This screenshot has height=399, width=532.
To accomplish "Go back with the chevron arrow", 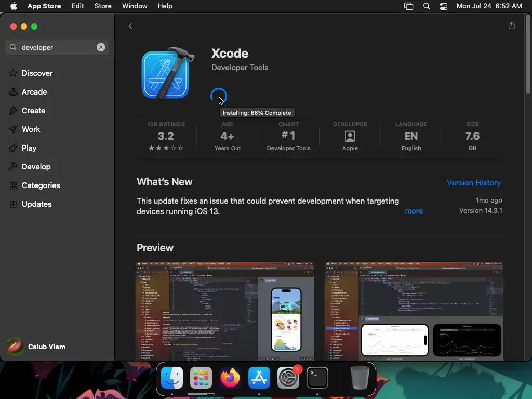I will point(130,26).
